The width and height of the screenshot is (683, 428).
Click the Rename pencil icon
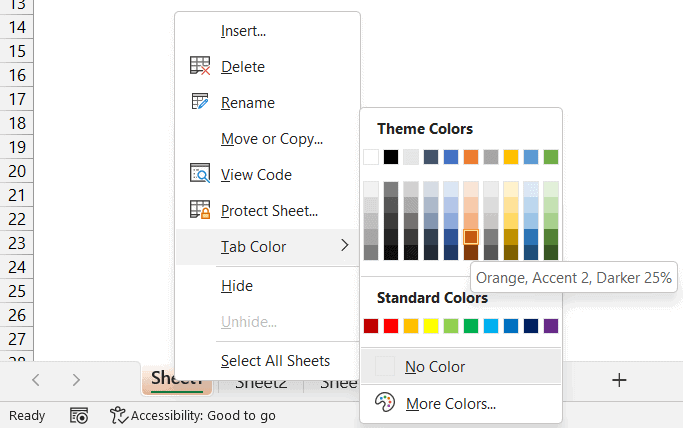[x=200, y=103]
